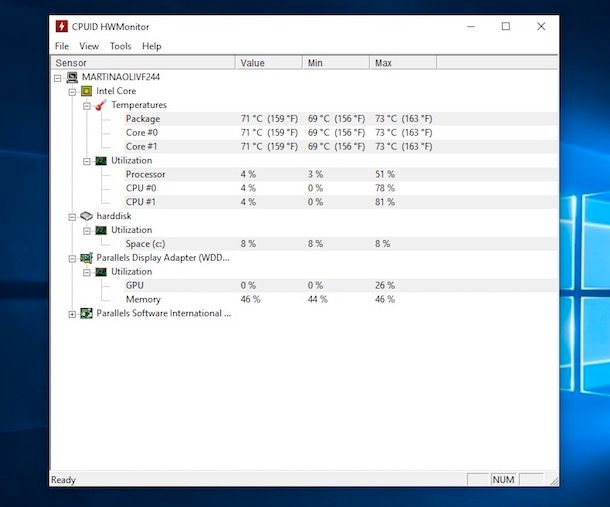Click the Parallels Display Adapter card icon
Image resolution: width=610 pixels, height=507 pixels.
[86, 258]
